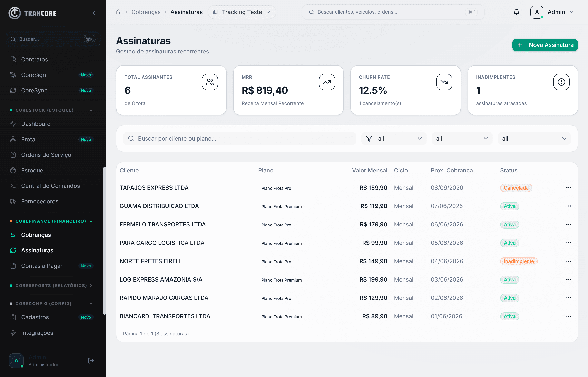Click Cobranças in the breadcrumb
This screenshot has width=588, height=377.
coord(146,12)
